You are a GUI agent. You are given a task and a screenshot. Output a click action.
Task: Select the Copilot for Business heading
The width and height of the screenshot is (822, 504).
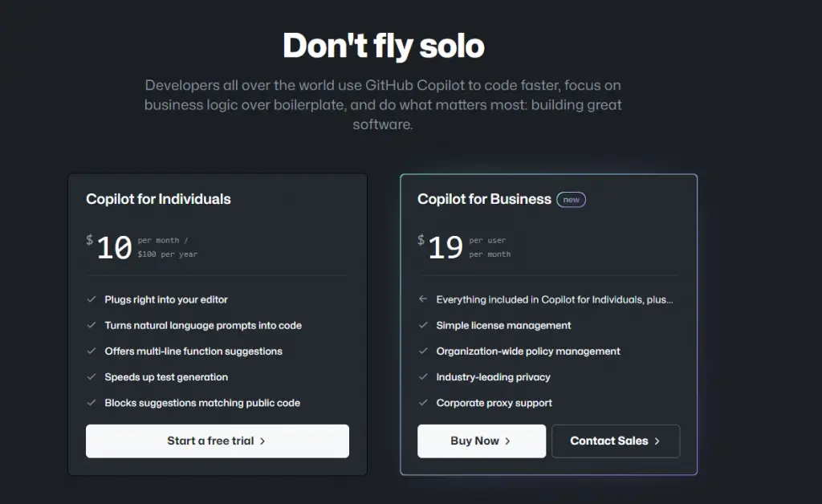click(484, 199)
